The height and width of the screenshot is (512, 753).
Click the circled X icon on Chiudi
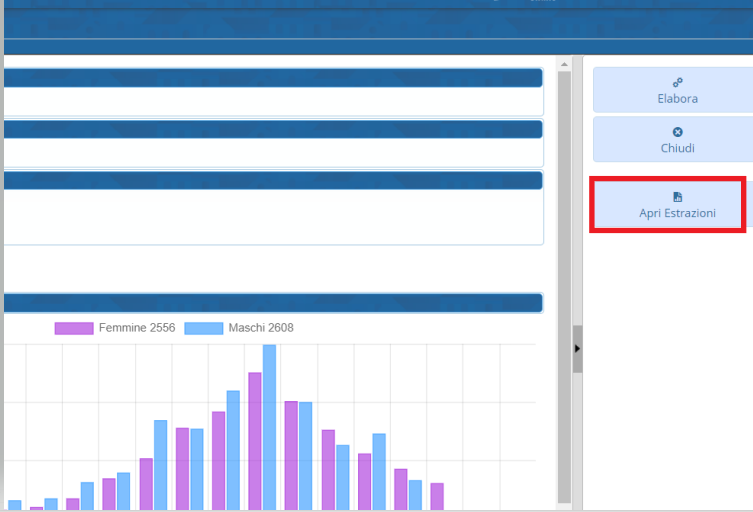pyautogui.click(x=677, y=132)
